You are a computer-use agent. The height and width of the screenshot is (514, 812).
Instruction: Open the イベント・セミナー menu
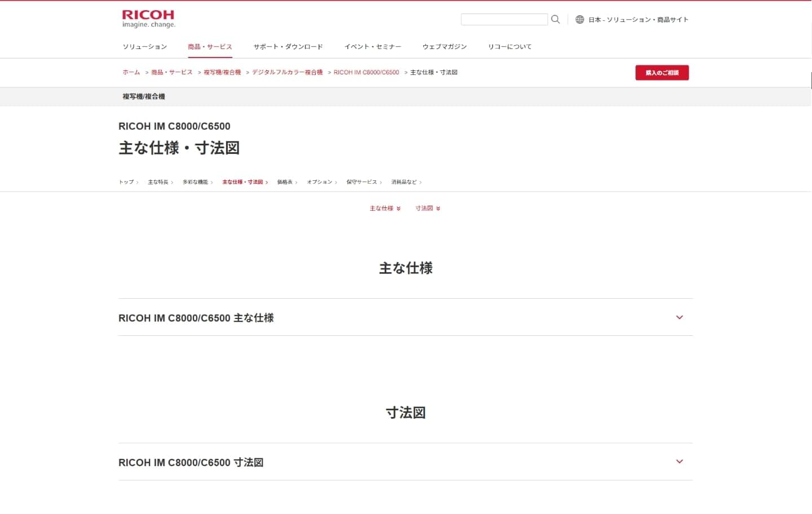(x=373, y=47)
